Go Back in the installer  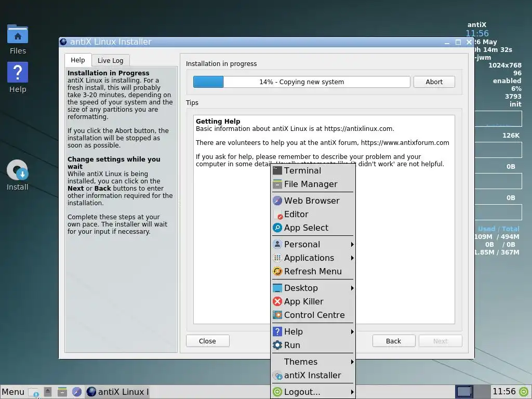point(394,341)
